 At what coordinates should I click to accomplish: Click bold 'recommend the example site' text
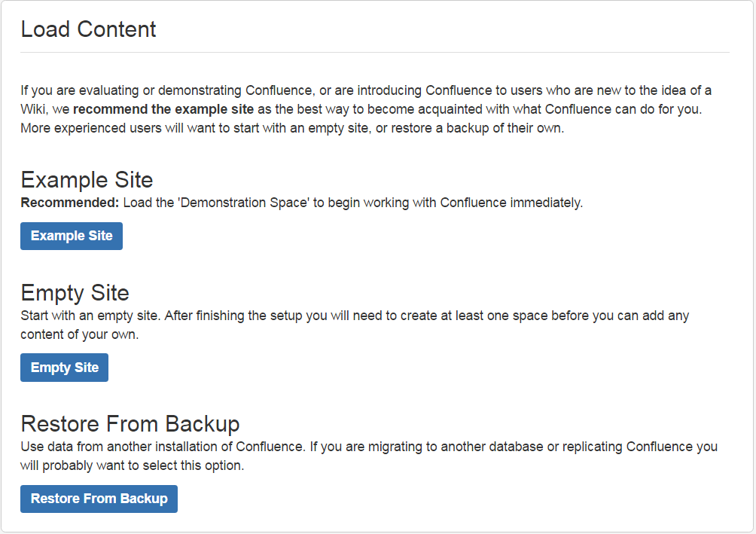pos(163,108)
